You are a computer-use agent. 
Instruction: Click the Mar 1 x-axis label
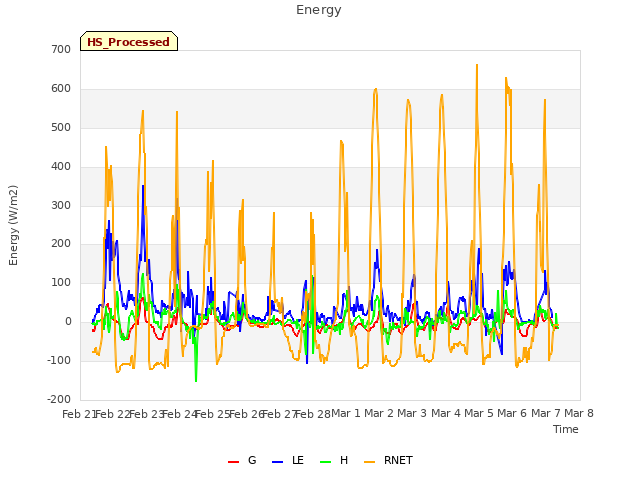(x=346, y=413)
